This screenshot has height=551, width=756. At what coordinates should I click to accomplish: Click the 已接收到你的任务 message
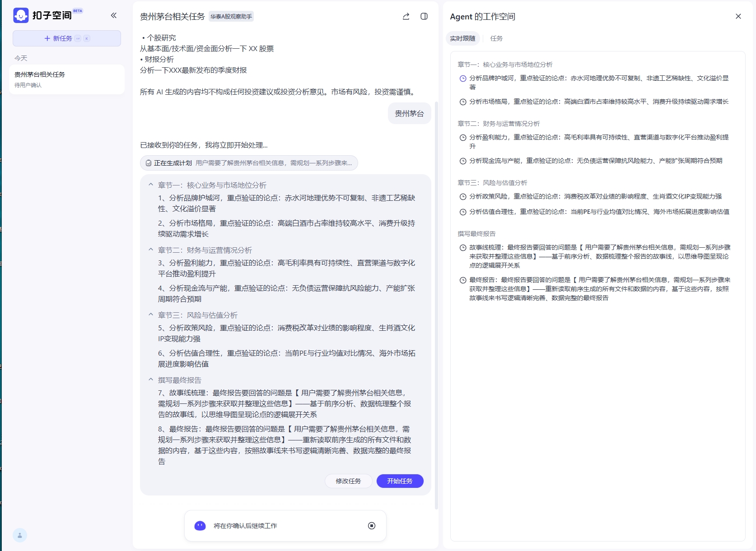(x=204, y=145)
